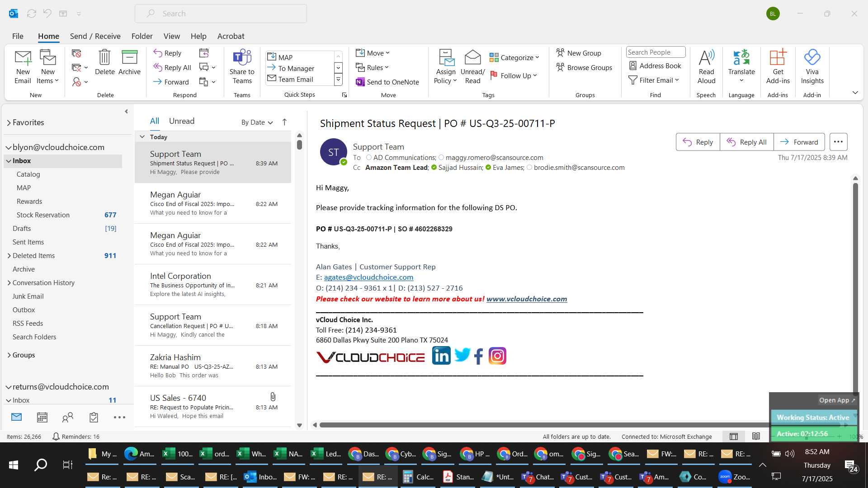Open www.vcloudchoice.com link
The height and width of the screenshot is (488, 868).
pos(527,299)
